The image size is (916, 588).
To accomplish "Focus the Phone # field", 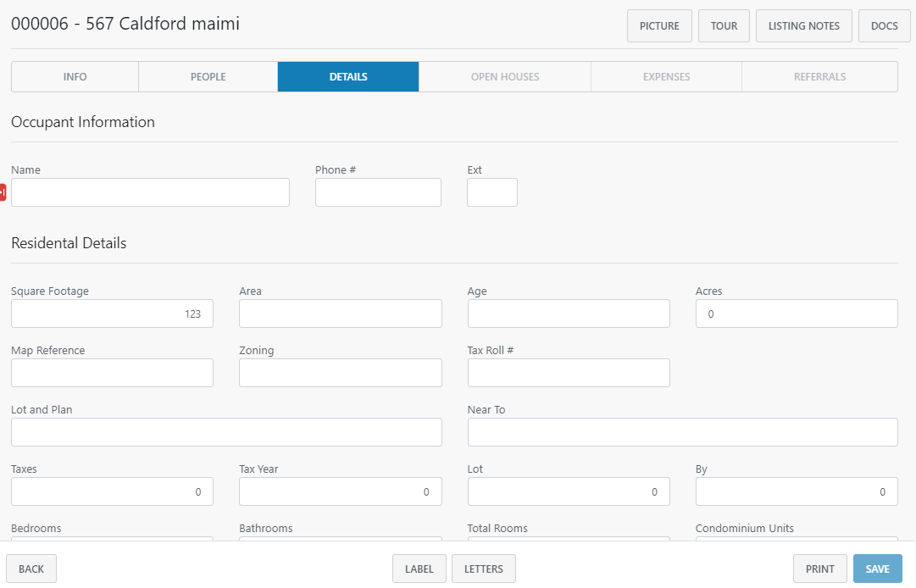I will (x=378, y=192).
